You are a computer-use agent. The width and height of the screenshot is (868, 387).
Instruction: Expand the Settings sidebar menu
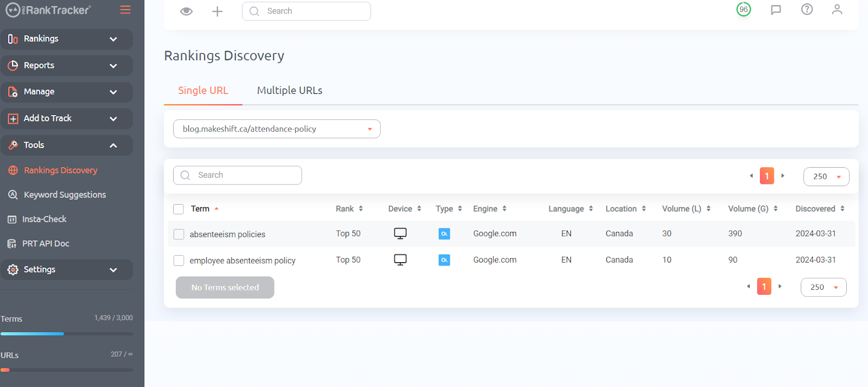click(x=67, y=270)
